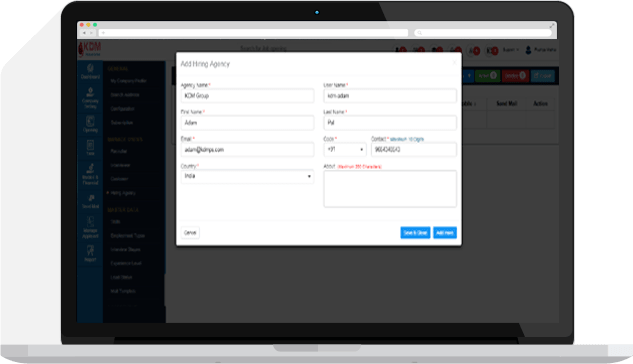Click the browser back arrow
This screenshot has width=633, height=364.
[x=84, y=33]
